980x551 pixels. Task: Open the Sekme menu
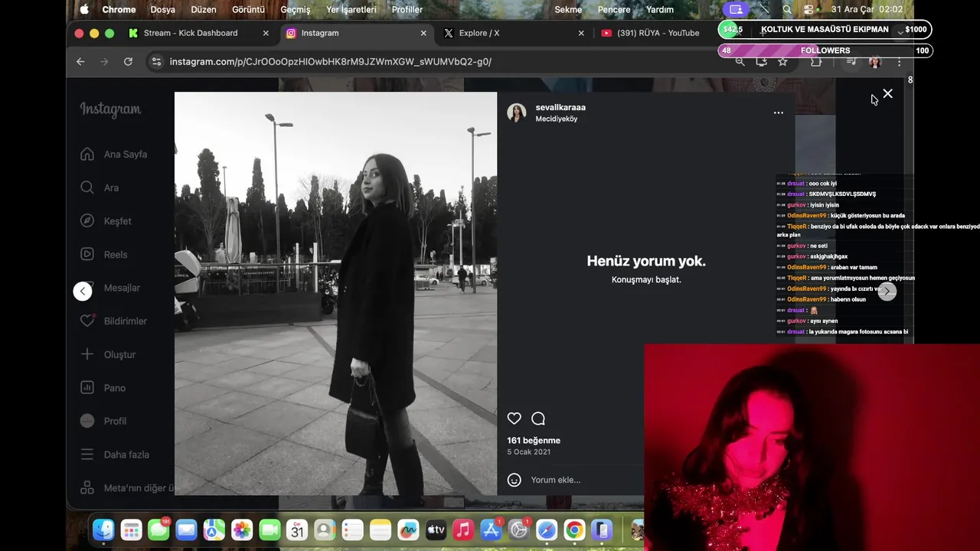(x=568, y=9)
